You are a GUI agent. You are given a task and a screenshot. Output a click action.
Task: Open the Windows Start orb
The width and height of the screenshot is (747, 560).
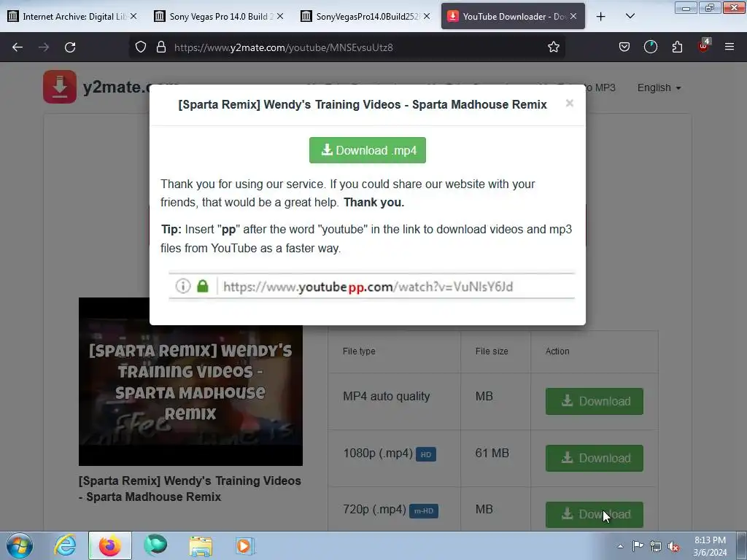point(20,545)
